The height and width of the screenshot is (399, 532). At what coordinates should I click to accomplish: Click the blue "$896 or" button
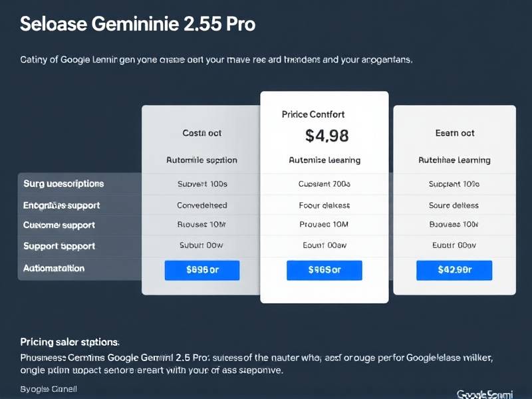202,270
